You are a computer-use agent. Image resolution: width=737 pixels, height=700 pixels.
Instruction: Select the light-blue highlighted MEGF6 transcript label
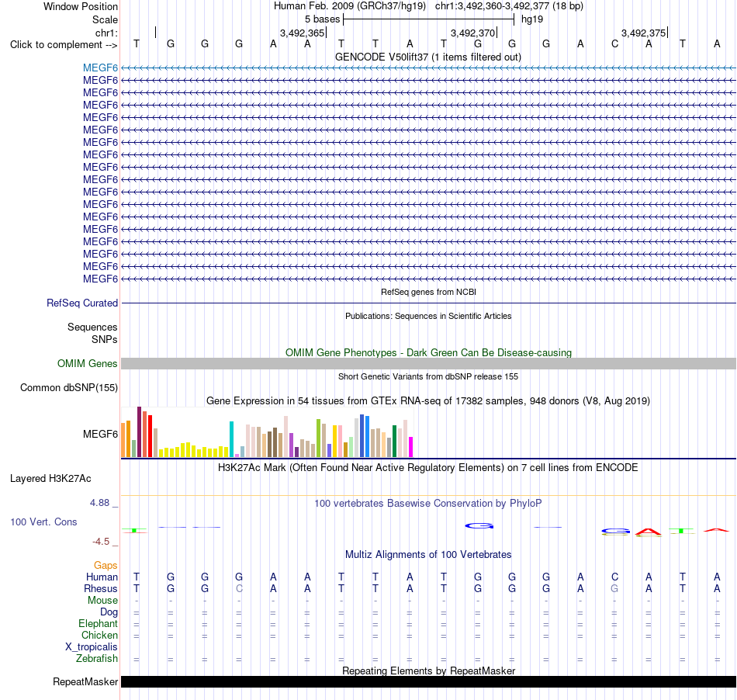tap(100, 68)
